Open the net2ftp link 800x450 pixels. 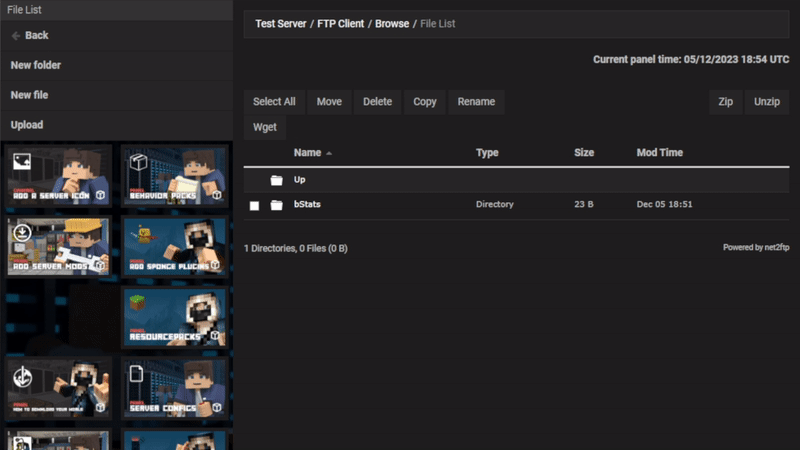coord(777,247)
